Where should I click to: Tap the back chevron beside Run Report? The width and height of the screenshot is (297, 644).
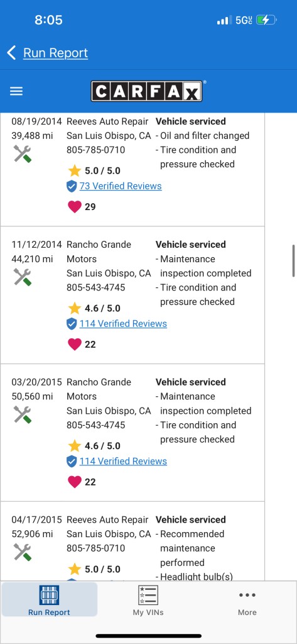tap(11, 53)
